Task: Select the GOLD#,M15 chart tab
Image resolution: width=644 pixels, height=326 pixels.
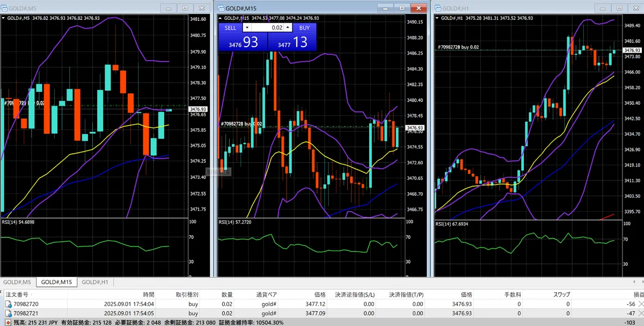Action: coord(57,282)
